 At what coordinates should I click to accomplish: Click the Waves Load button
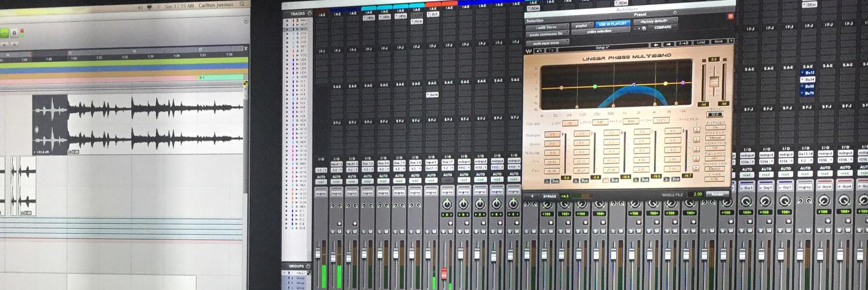click(x=700, y=42)
